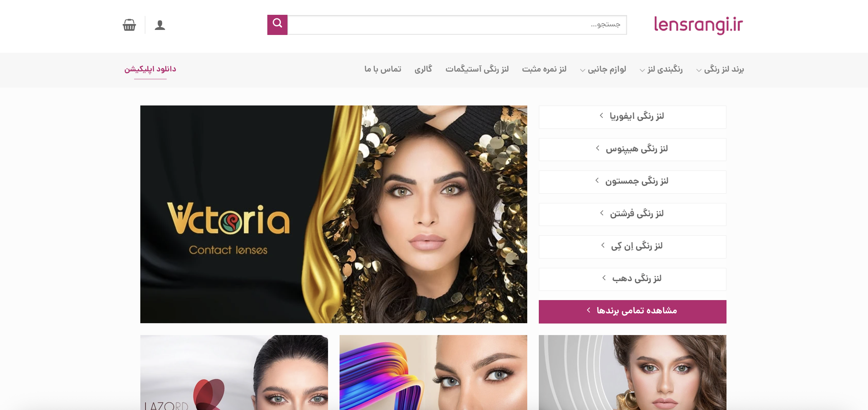868x410 pixels.
Task: Select the لنز رنگی جمستون brand button
Action: tap(632, 182)
